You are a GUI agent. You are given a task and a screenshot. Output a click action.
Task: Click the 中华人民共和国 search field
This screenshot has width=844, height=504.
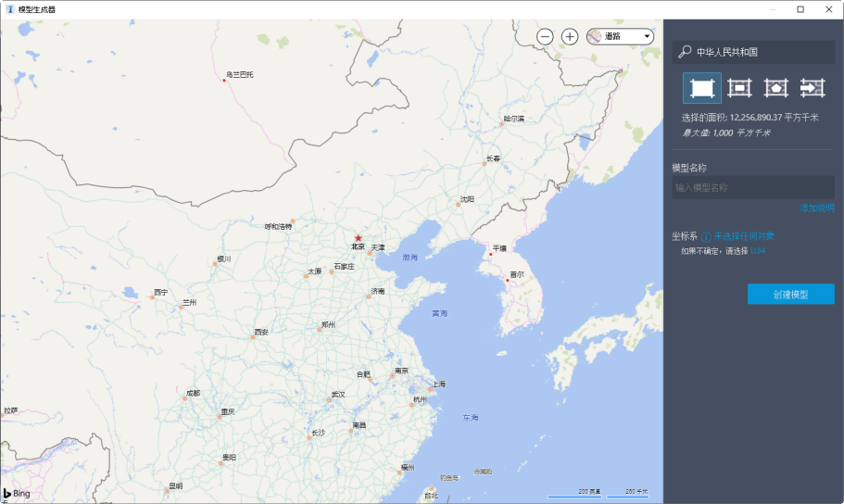pos(753,52)
